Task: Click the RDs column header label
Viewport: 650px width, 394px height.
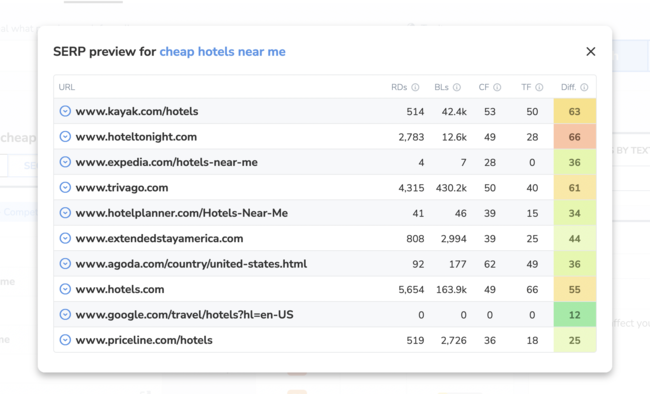Action: pos(399,87)
